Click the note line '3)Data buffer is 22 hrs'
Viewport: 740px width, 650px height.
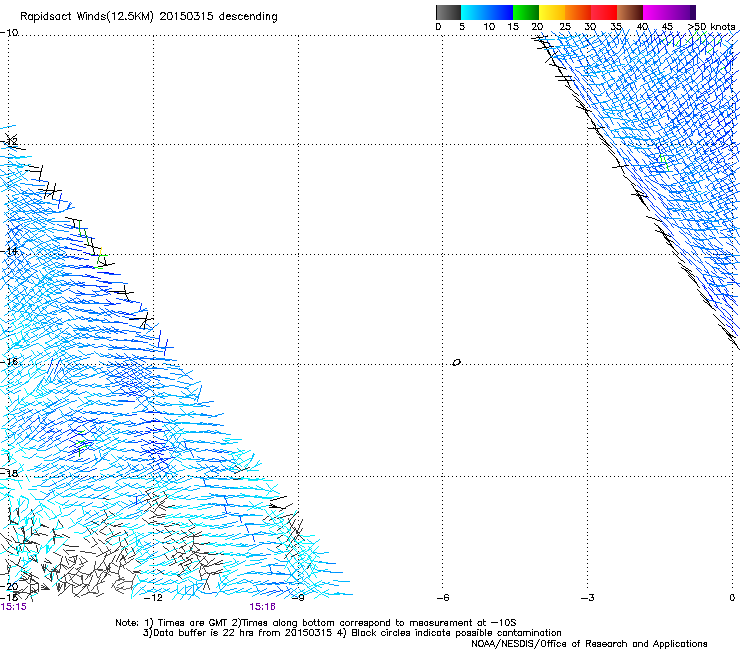352,633
